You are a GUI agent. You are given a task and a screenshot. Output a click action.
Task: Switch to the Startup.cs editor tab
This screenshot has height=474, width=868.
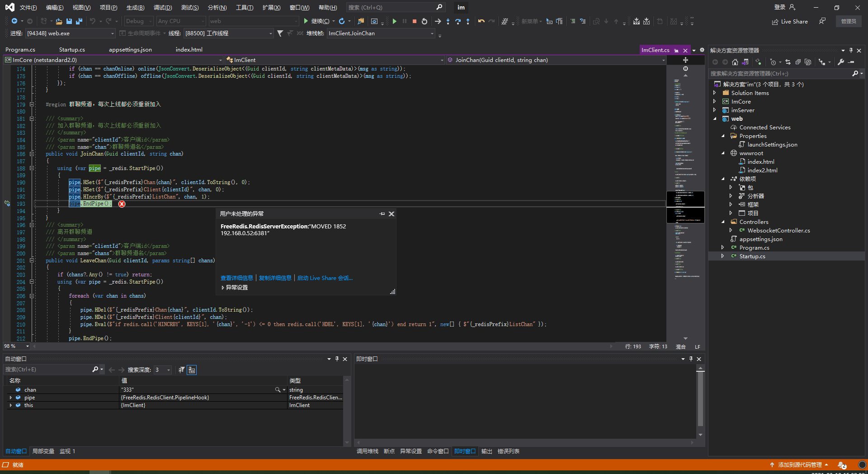tap(72, 50)
